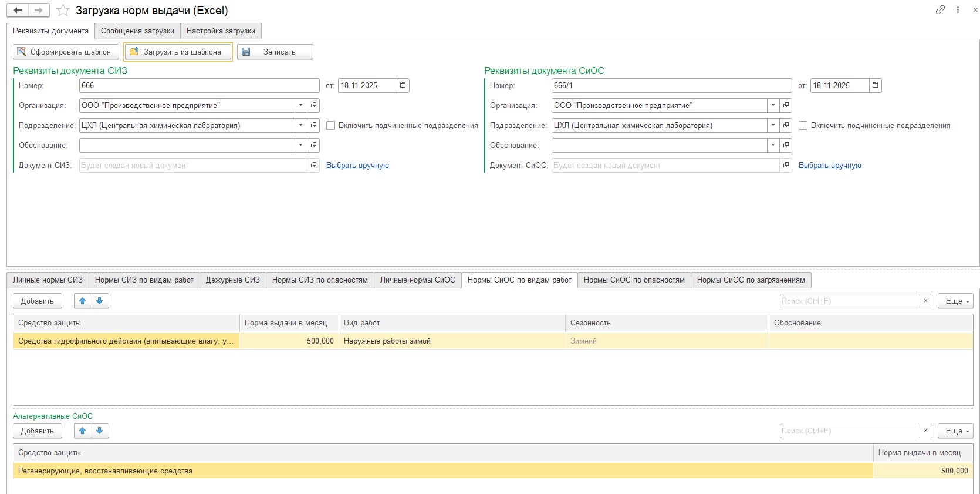This screenshot has height=494, width=980.
Task: Add this form to favorites with star
Action: [63, 11]
